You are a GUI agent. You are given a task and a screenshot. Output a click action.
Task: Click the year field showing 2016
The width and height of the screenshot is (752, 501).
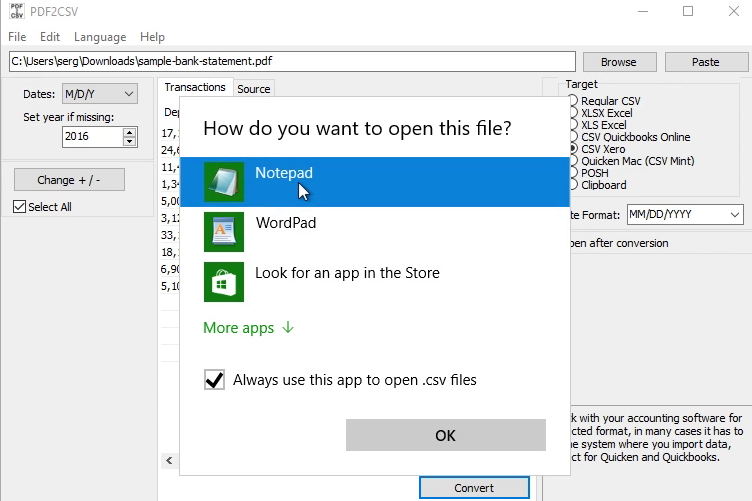(x=93, y=137)
